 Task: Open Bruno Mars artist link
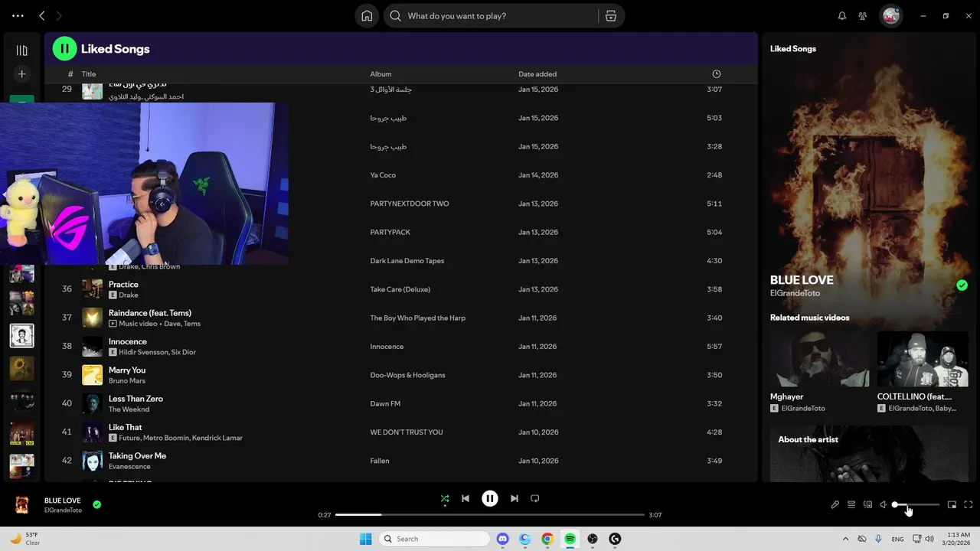click(x=127, y=381)
